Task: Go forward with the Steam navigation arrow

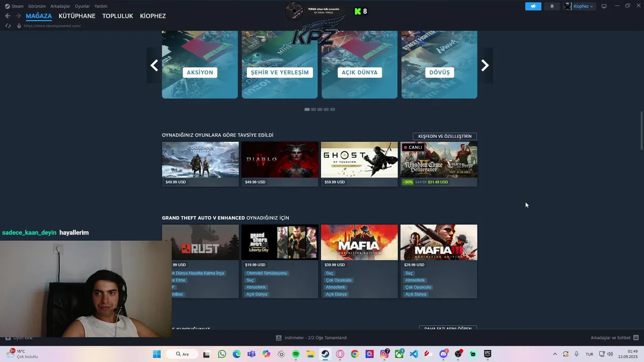Action: tap(18, 16)
